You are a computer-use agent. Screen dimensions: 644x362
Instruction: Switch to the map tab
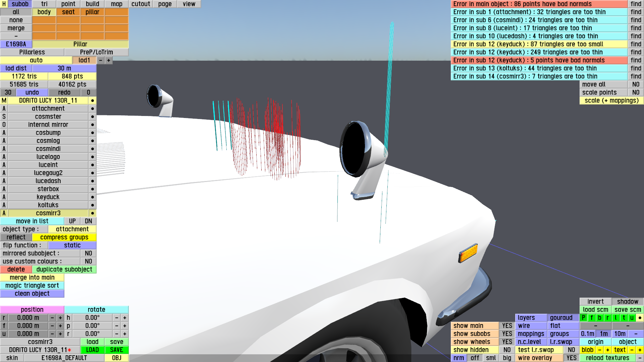116,4
